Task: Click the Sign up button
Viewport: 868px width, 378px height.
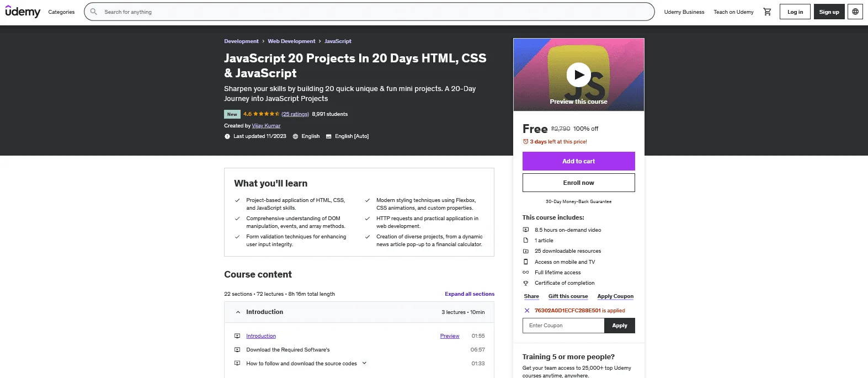Action: [x=829, y=12]
